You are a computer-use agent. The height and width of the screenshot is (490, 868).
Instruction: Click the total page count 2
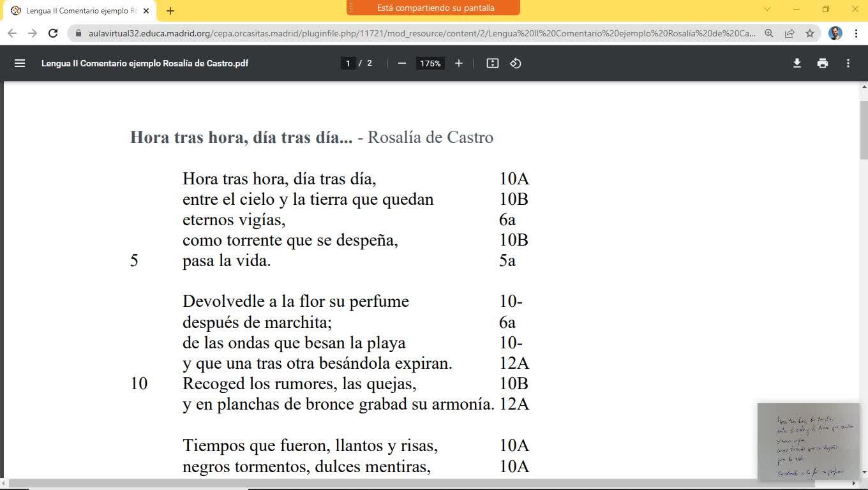[x=370, y=63]
